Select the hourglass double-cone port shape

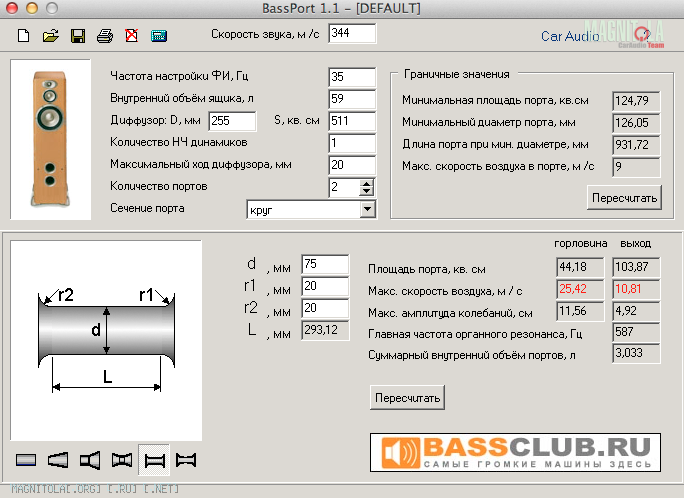(x=122, y=459)
